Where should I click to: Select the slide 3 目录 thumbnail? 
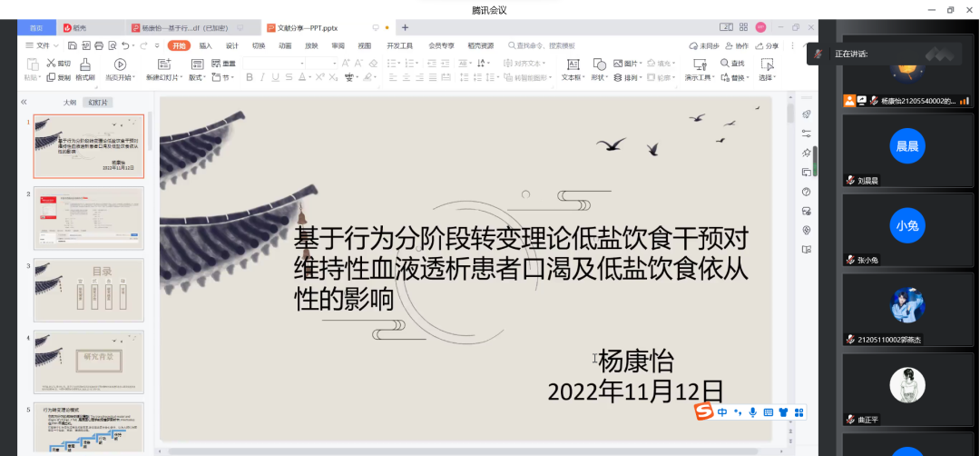click(89, 290)
